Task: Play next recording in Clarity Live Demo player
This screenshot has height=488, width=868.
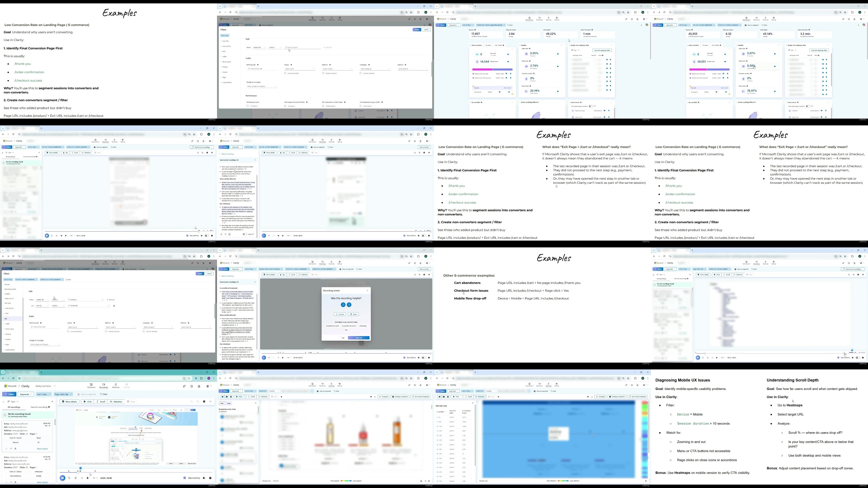Action: (88, 478)
